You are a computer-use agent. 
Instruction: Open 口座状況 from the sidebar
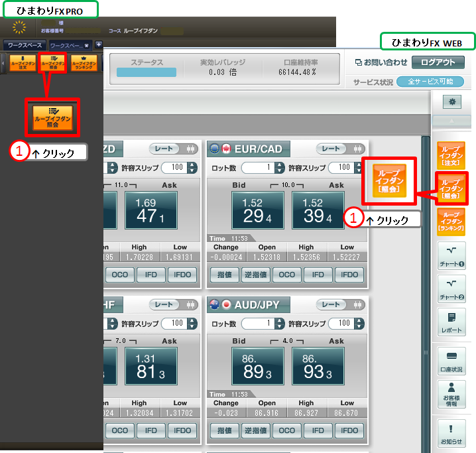[x=451, y=361]
